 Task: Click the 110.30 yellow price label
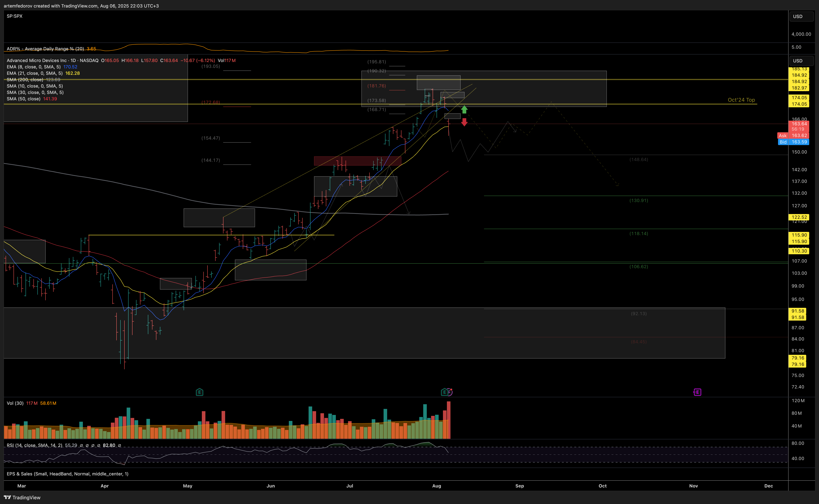click(799, 251)
